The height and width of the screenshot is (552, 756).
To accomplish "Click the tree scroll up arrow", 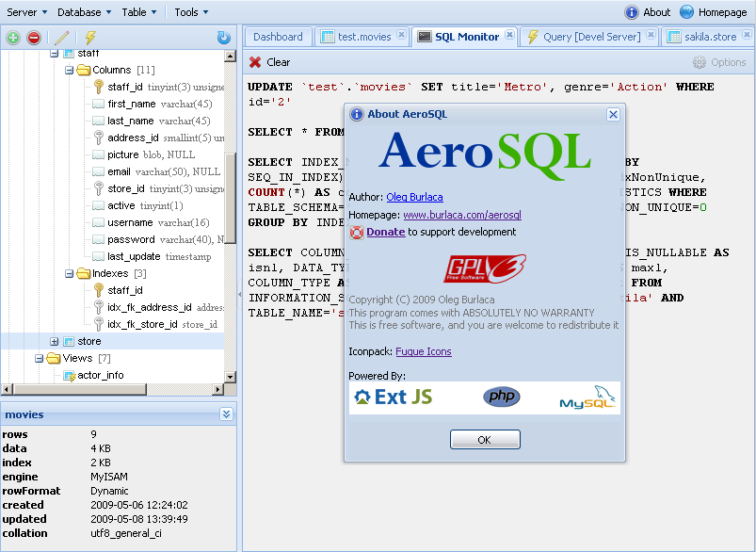I will pyautogui.click(x=231, y=57).
